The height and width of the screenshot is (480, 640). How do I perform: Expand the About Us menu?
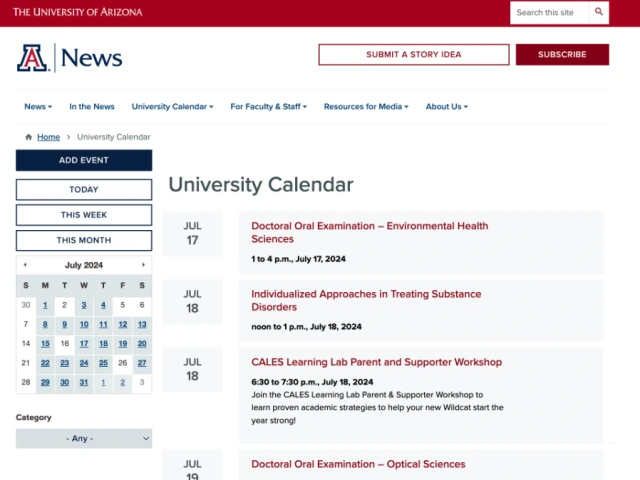(x=447, y=107)
